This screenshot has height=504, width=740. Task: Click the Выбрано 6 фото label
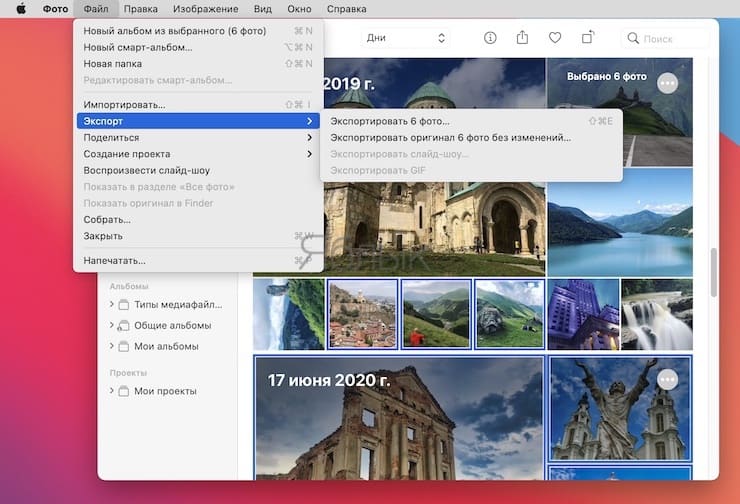606,76
